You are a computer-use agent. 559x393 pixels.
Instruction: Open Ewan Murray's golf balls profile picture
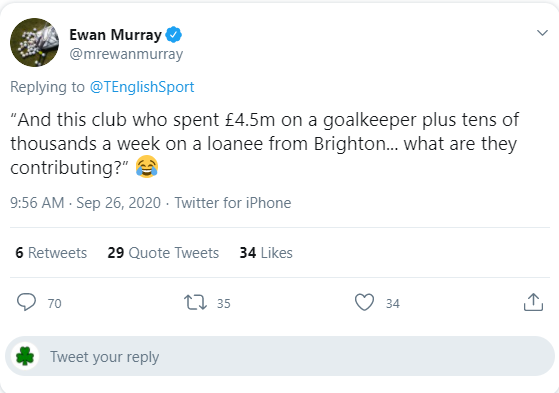[35, 42]
